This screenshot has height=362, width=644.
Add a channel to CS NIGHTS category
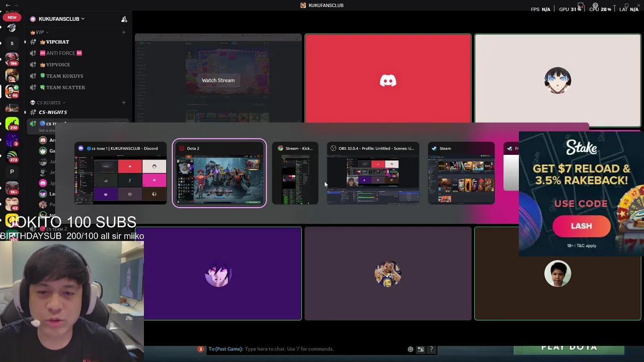pyautogui.click(x=124, y=103)
